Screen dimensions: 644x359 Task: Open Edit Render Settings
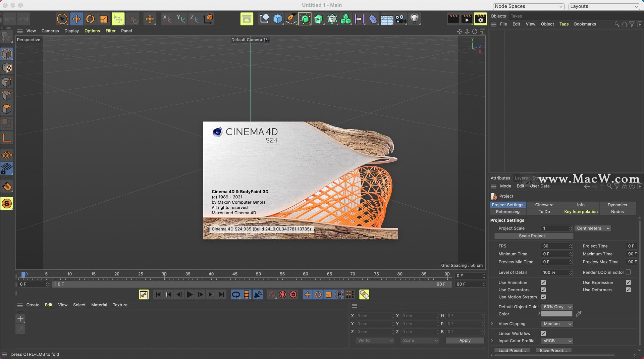pyautogui.click(x=480, y=19)
